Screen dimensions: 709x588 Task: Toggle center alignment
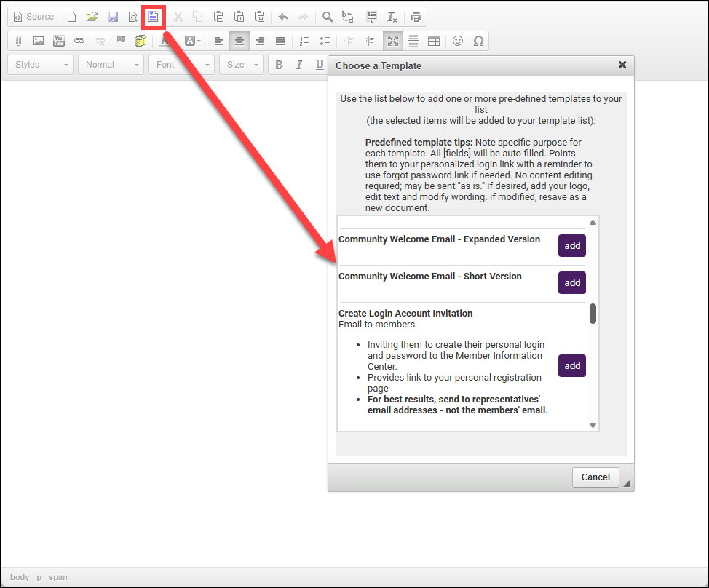pyautogui.click(x=239, y=41)
